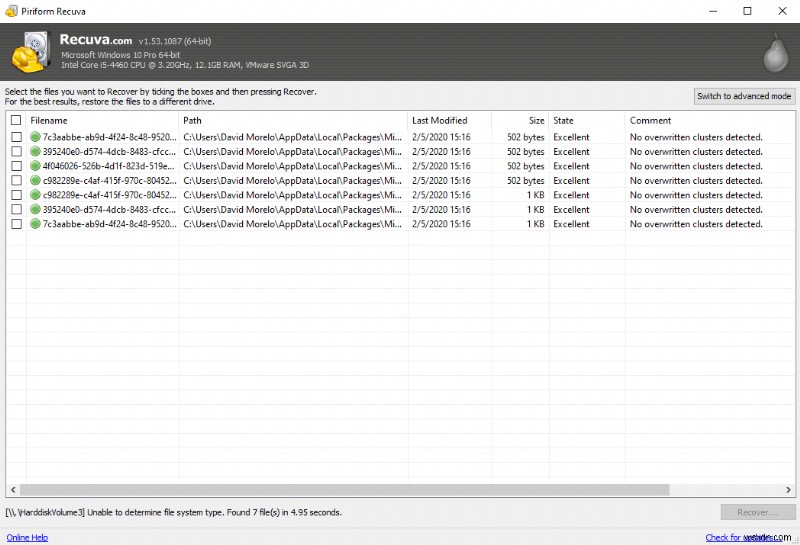The height and width of the screenshot is (545, 800).
Task: Open the Online Help link
Action: coord(27,537)
